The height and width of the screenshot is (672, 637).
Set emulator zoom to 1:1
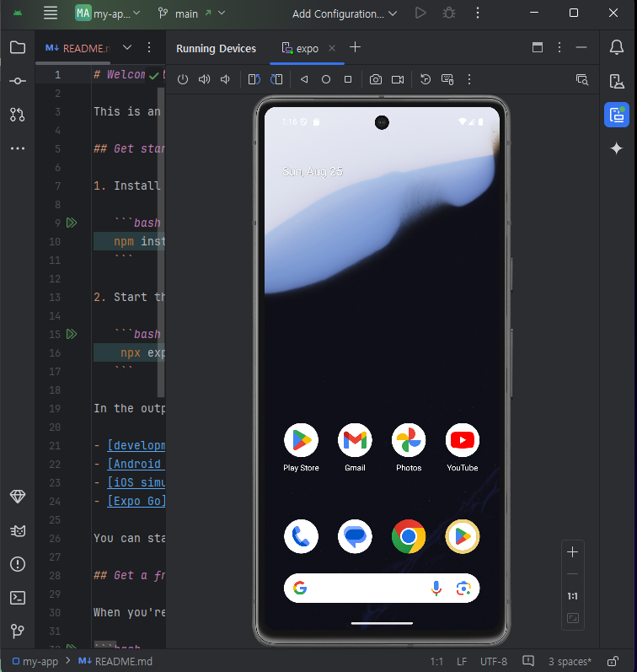click(573, 596)
